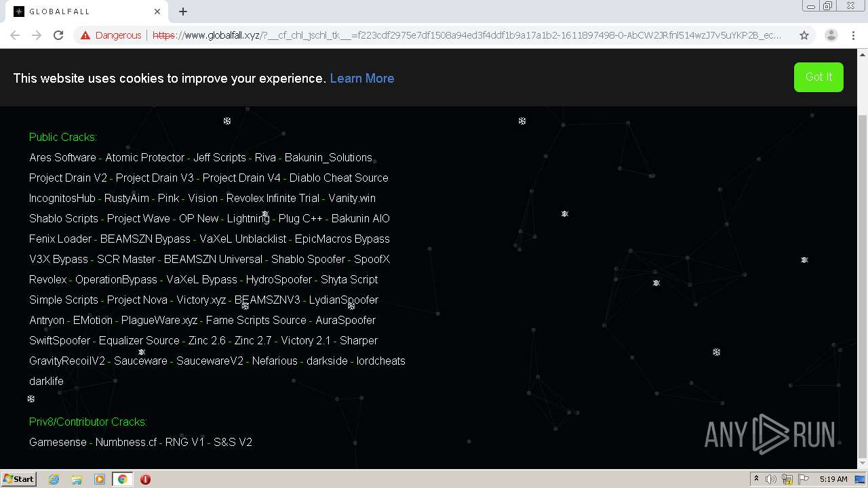This screenshot has height=488, width=868.
Task: Close the GLOBALFALL tab
Action: pyautogui.click(x=157, y=12)
